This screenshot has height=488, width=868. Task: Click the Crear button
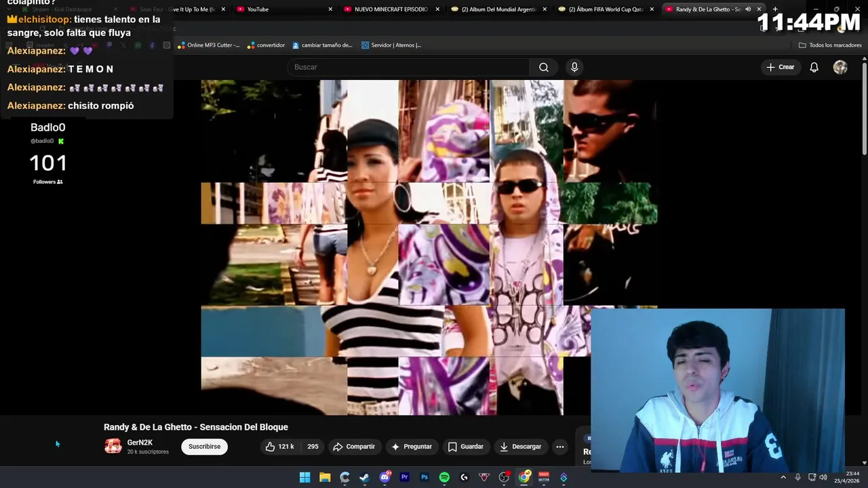[x=780, y=67]
